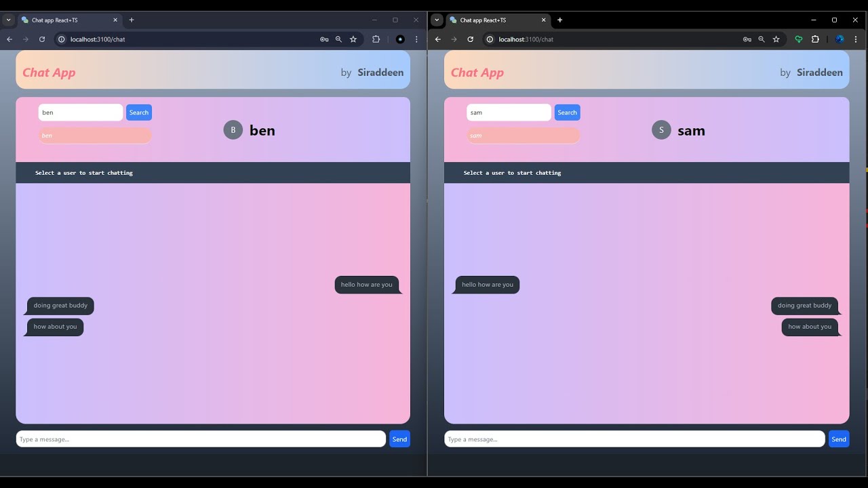
Task: Click Chat App title in left window
Action: click(49, 73)
